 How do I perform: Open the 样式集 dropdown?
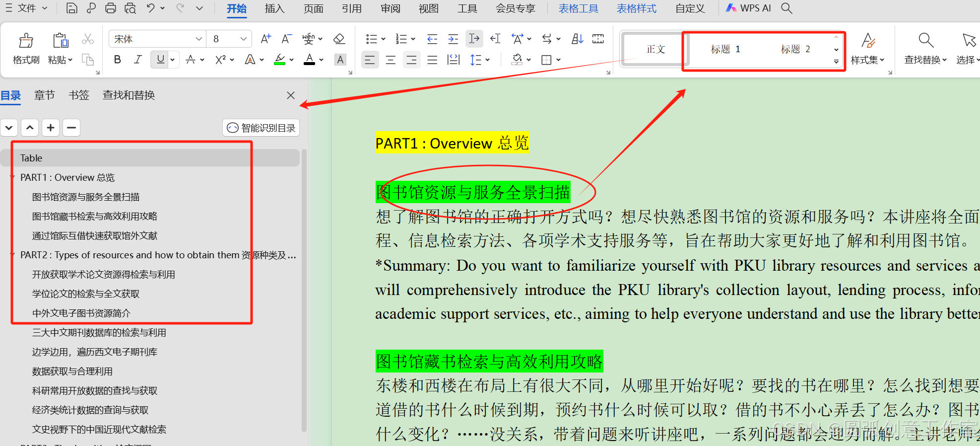(x=868, y=60)
